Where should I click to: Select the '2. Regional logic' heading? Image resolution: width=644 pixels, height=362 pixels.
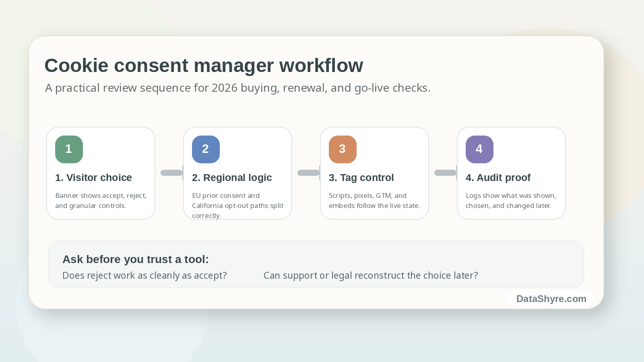click(x=232, y=177)
